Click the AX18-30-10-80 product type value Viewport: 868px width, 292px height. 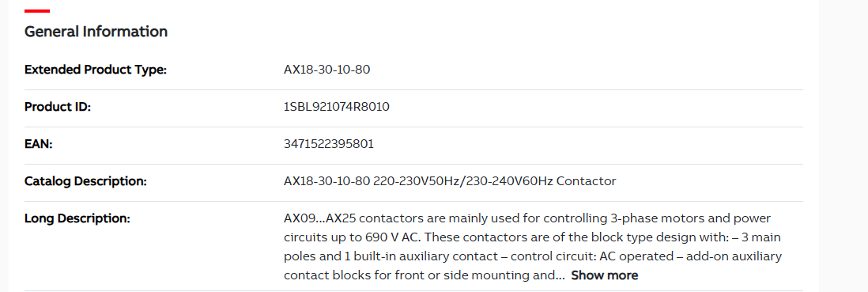pyautogui.click(x=326, y=70)
